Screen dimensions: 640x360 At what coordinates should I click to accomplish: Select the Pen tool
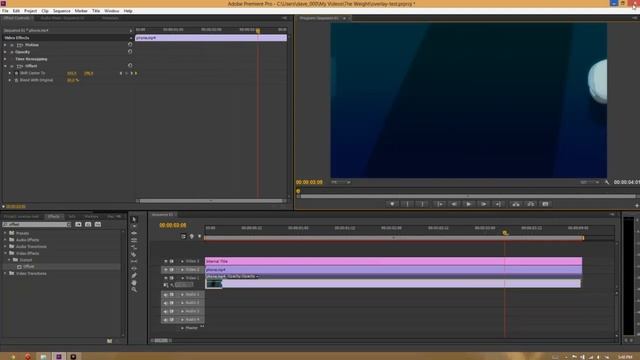tap(134, 276)
